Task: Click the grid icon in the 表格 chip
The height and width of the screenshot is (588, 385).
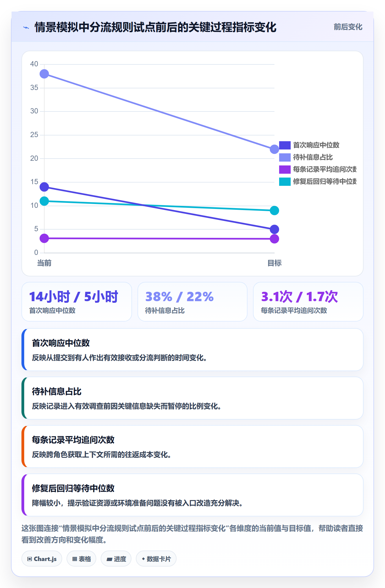Action: pos(75,559)
